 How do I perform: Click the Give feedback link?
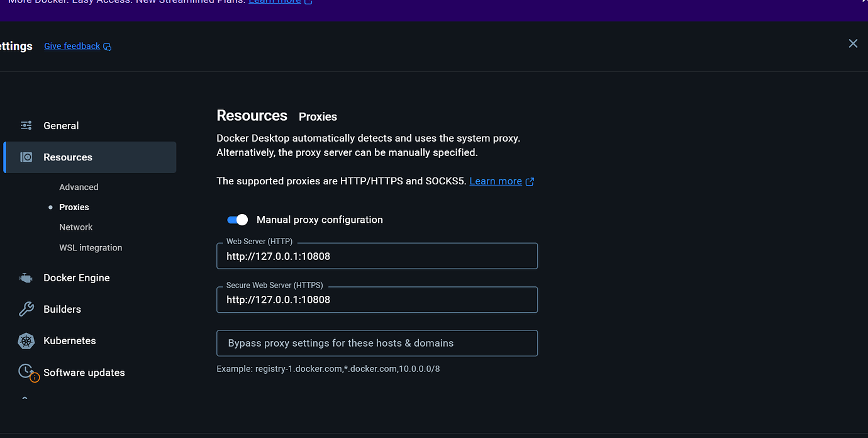point(72,47)
